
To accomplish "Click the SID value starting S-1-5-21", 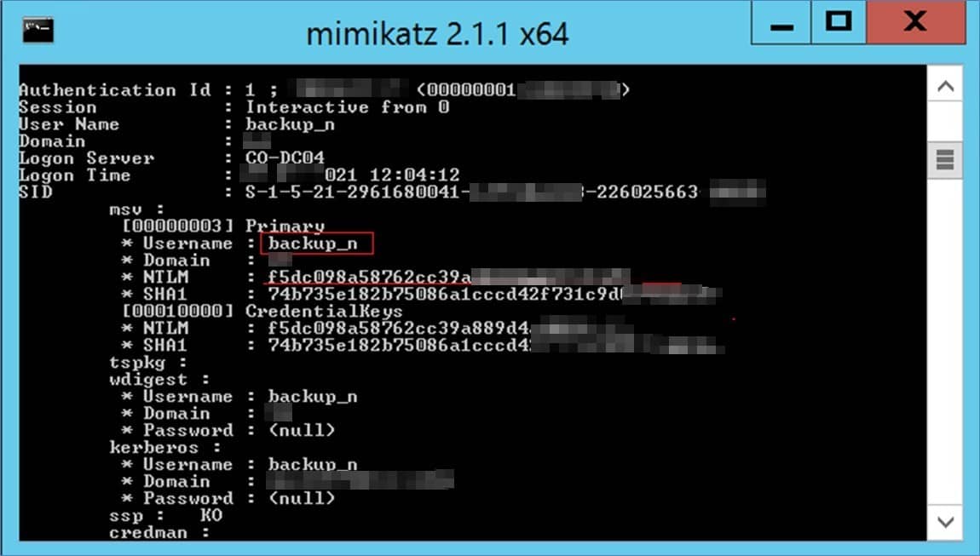I will point(505,192).
